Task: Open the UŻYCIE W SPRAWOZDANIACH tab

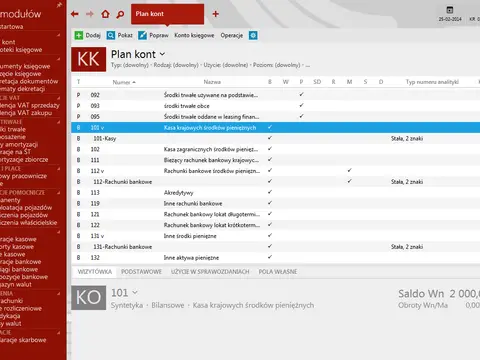Action: (210, 272)
